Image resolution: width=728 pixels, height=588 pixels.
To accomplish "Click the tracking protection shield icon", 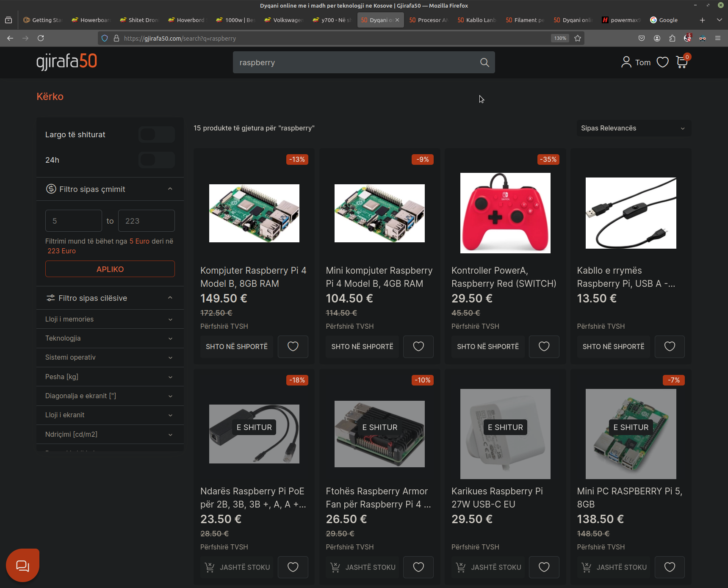I will pyautogui.click(x=105, y=38).
